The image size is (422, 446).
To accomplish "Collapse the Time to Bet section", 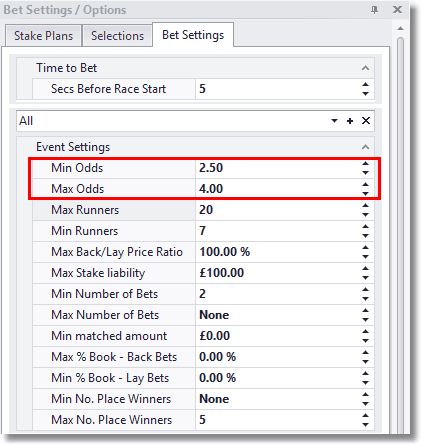I will click(x=366, y=68).
